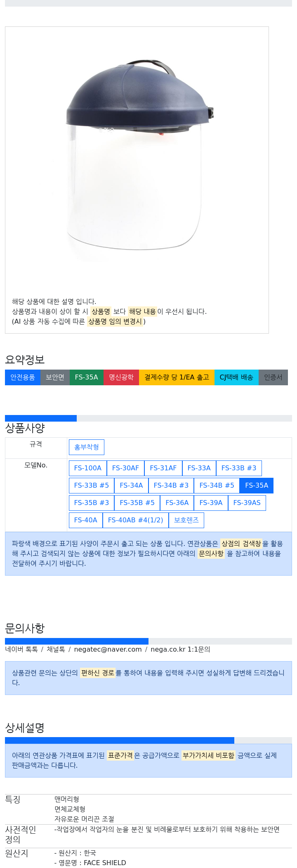Select the highlighted FS-35A model button
Screen dimensions: 297x868
coord(257,486)
